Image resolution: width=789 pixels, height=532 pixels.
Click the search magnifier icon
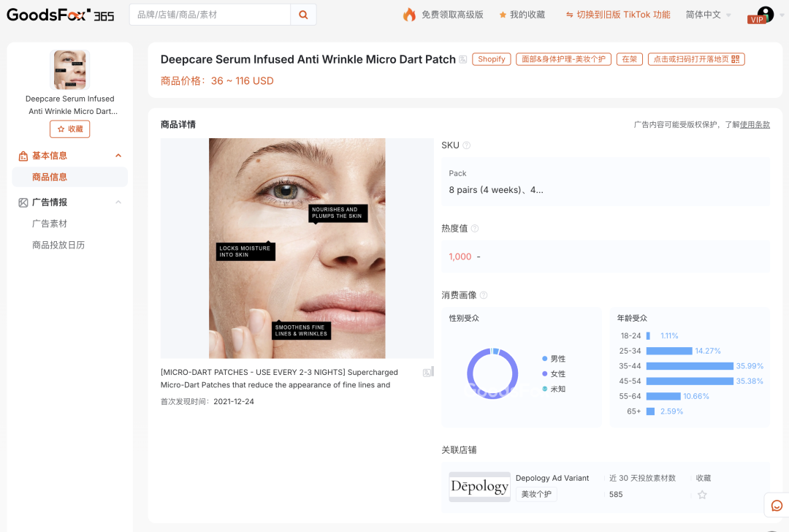pos(303,14)
